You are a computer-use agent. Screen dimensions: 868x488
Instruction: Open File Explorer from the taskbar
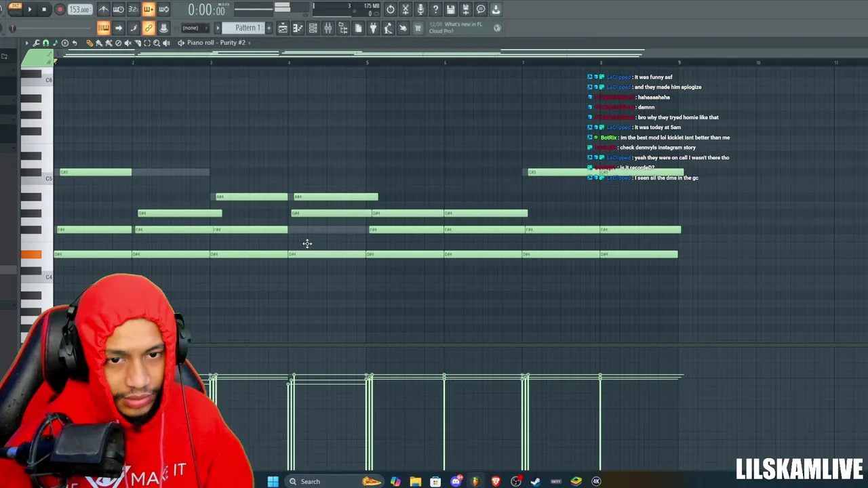415,481
